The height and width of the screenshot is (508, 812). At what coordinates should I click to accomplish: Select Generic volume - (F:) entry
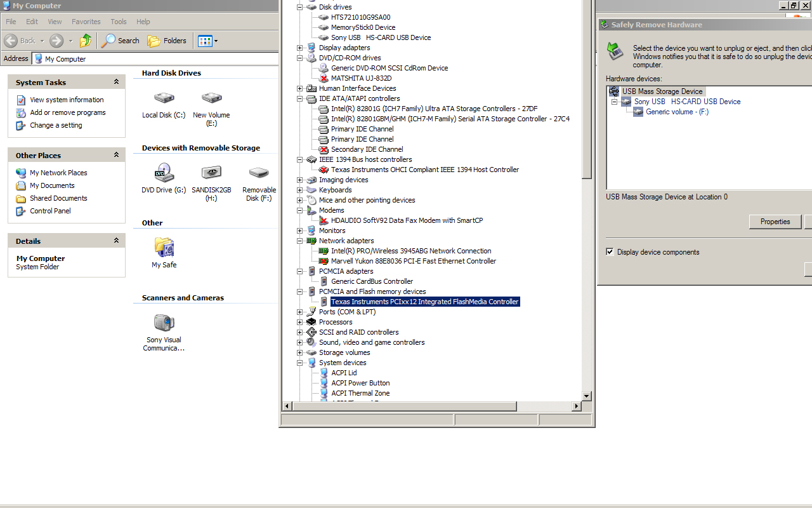(677, 112)
